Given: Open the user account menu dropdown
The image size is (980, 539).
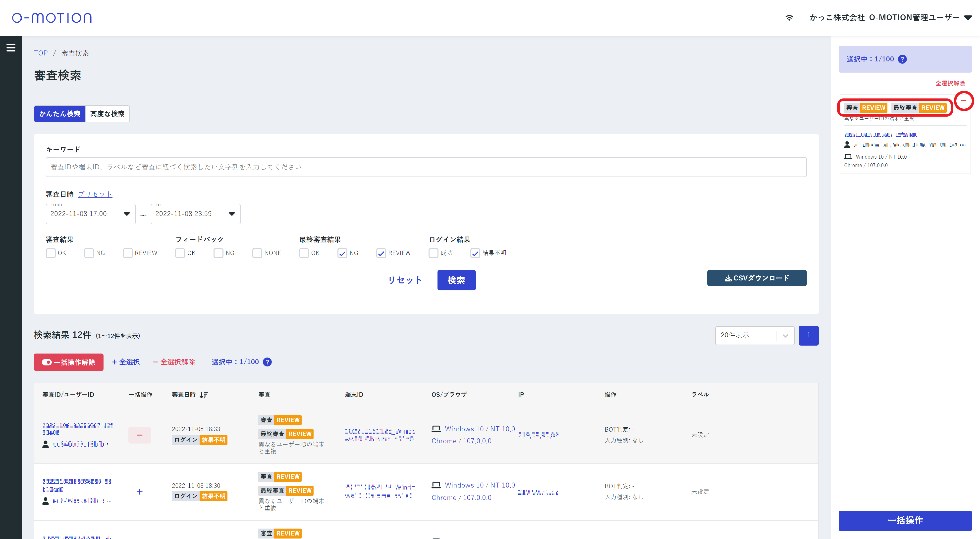Looking at the screenshot, I should (968, 17).
